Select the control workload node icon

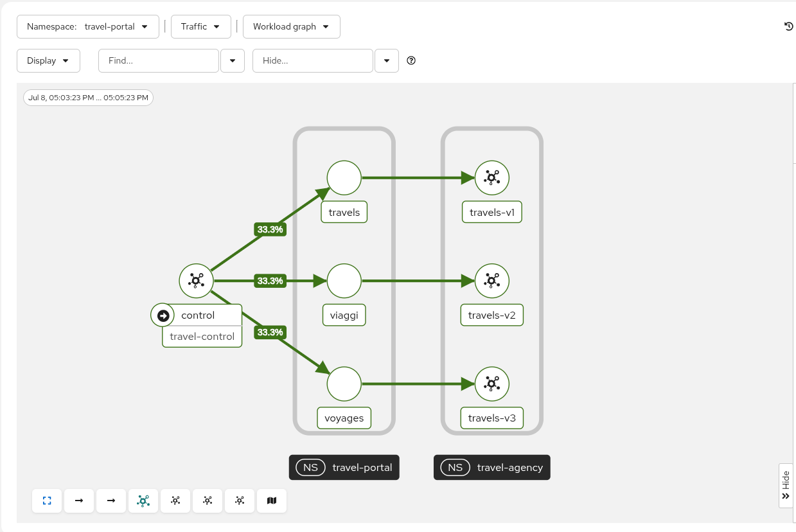click(x=196, y=281)
